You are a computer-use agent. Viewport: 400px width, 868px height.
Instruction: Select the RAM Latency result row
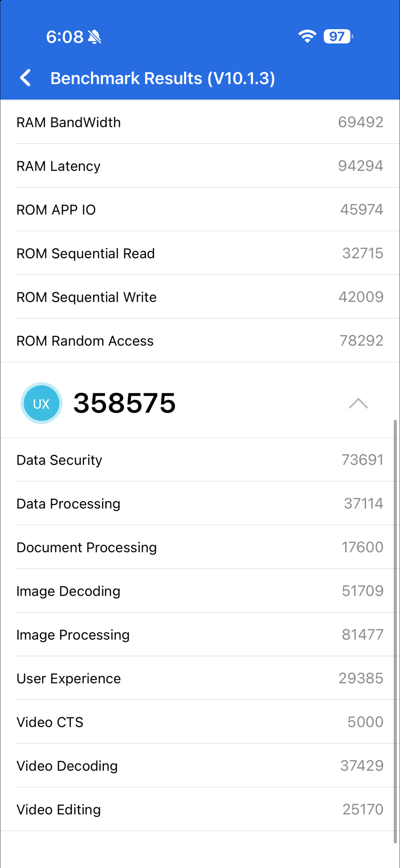click(200, 166)
